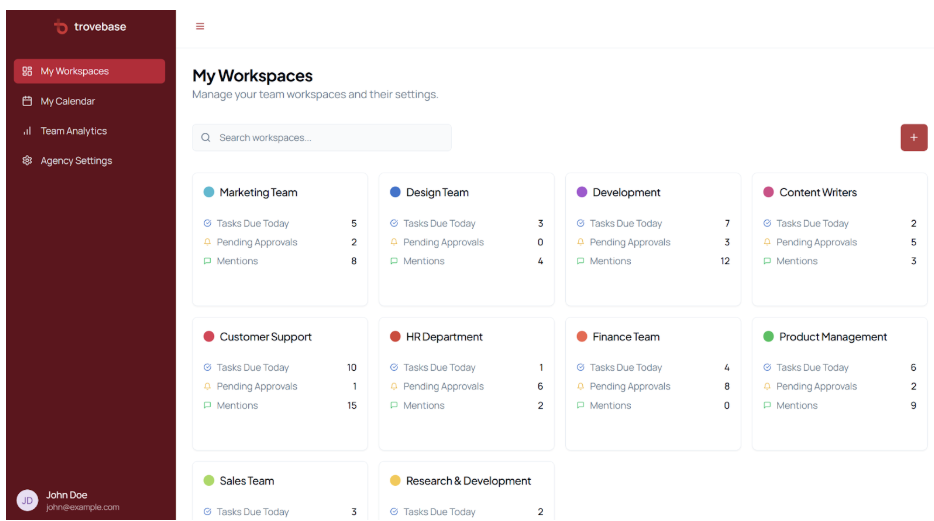Click Development Mentions chat icon

(x=580, y=261)
